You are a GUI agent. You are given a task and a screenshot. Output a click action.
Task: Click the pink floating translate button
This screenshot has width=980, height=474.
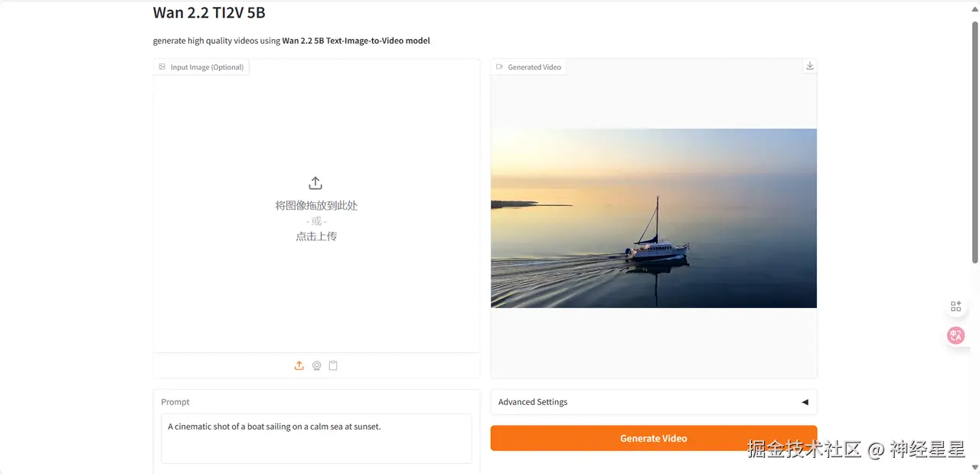point(955,335)
